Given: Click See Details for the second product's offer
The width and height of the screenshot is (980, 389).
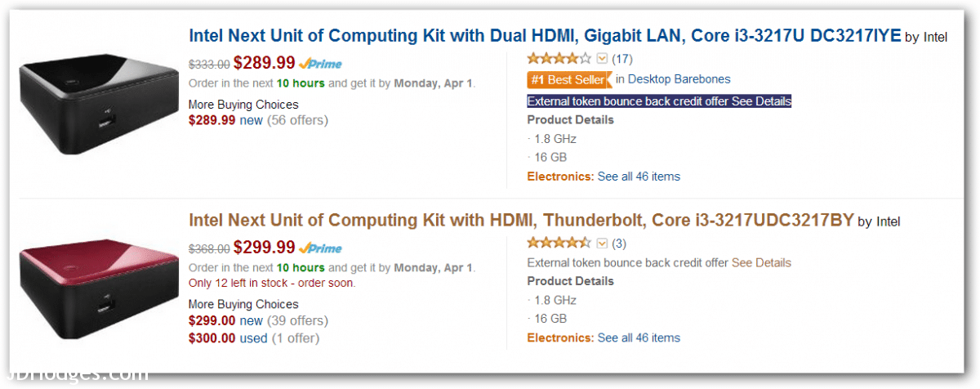Looking at the screenshot, I should pyautogui.click(x=761, y=263).
